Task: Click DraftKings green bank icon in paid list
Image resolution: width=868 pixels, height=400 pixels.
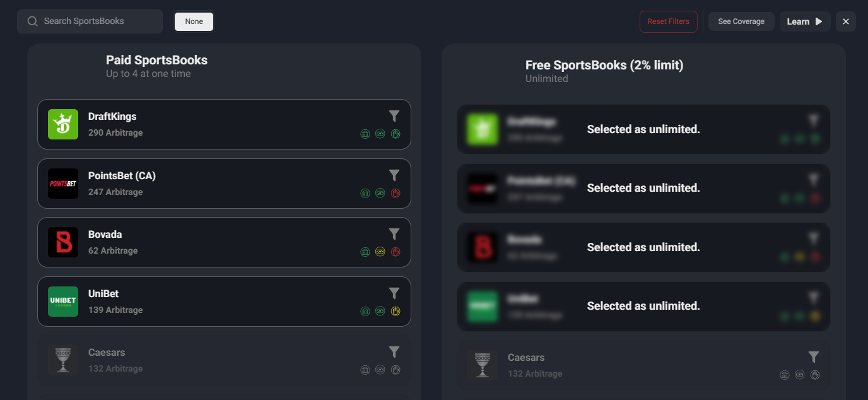Action: click(x=365, y=134)
